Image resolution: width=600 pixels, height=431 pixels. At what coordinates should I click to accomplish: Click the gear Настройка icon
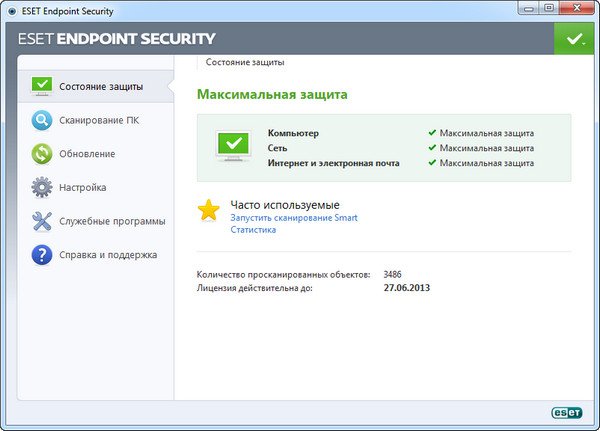coord(40,187)
